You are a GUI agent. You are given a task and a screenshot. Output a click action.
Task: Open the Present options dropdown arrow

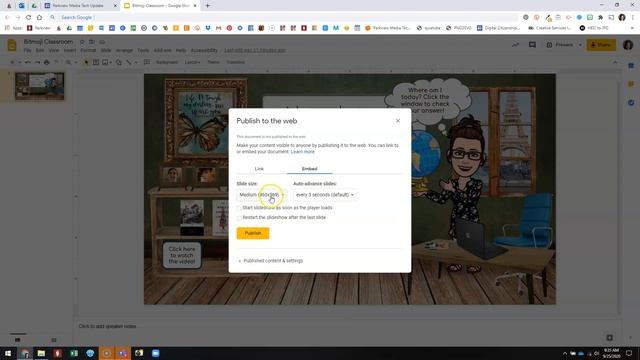(x=580, y=45)
